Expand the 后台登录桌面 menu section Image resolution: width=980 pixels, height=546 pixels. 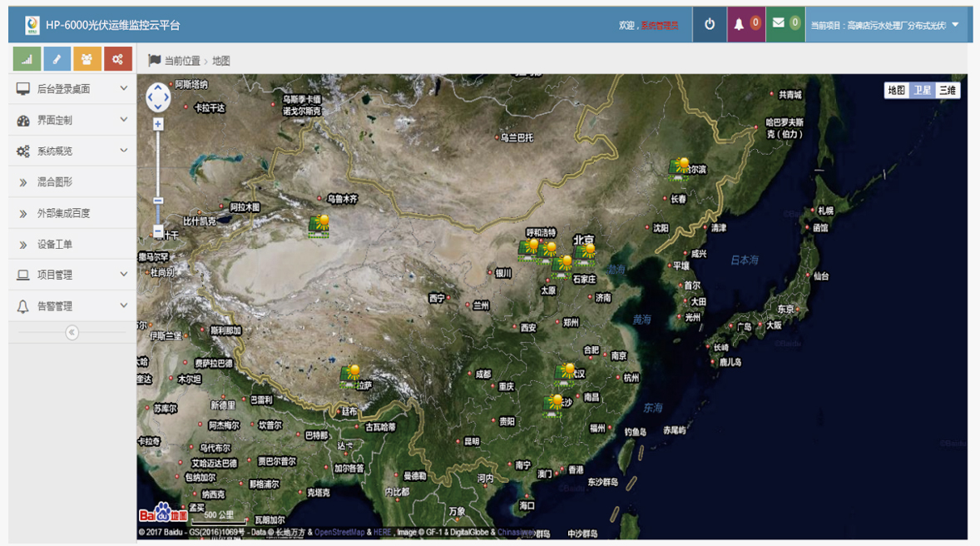[x=72, y=89]
